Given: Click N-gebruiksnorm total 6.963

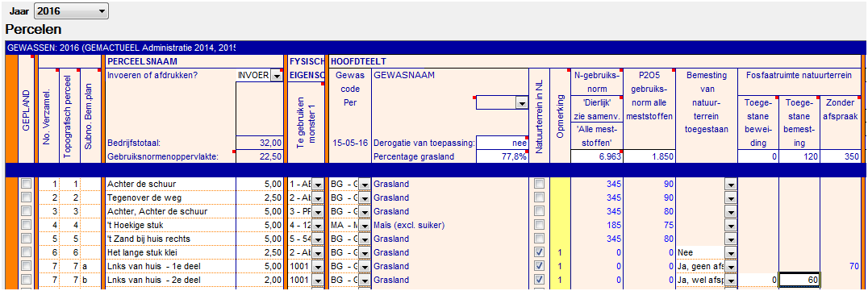Looking at the screenshot, I should [597, 157].
